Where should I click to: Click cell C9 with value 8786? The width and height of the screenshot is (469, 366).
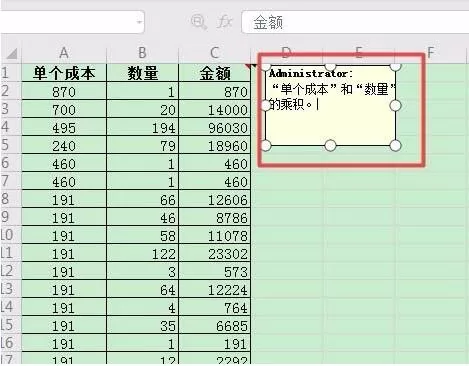pos(215,217)
